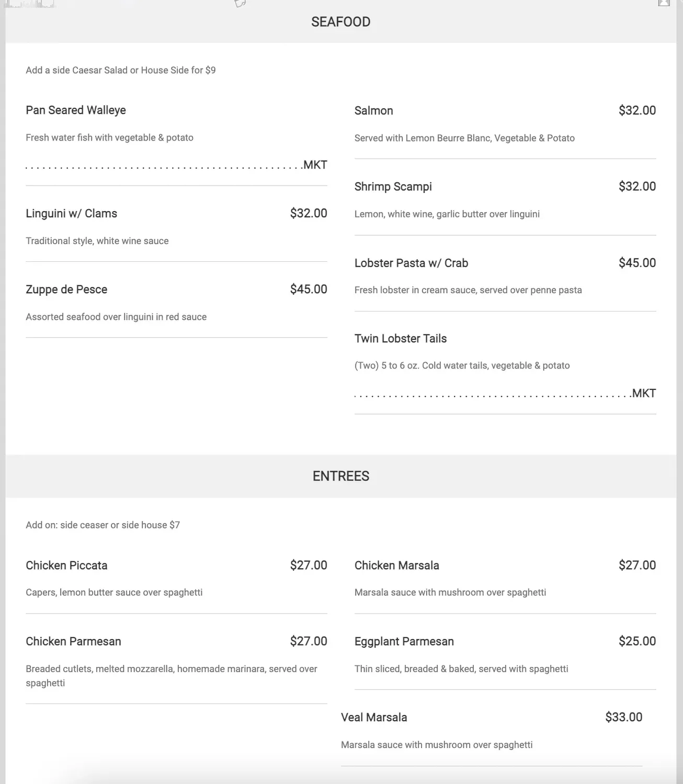
Task: Select the Pan Seared Walleye menu item
Action: coord(76,110)
